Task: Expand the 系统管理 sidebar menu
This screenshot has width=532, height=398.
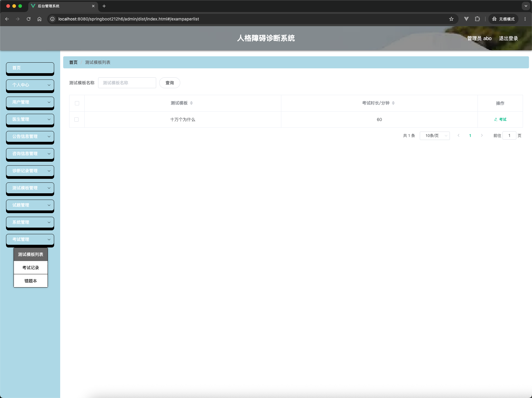Action: tap(30, 222)
